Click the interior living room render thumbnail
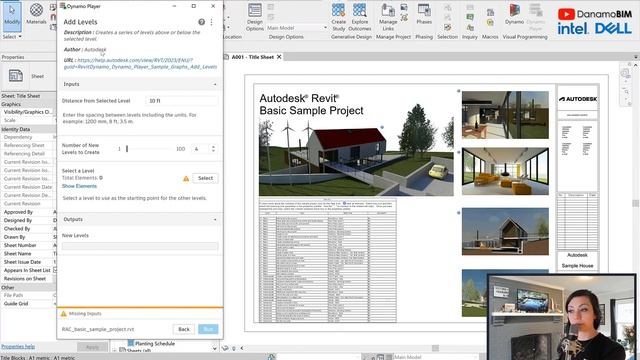The width and height of the screenshot is (640, 360). pyautogui.click(x=505, y=171)
